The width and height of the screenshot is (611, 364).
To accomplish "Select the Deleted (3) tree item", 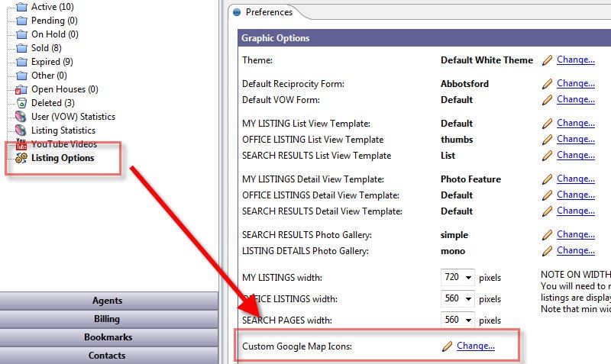I will tap(53, 103).
